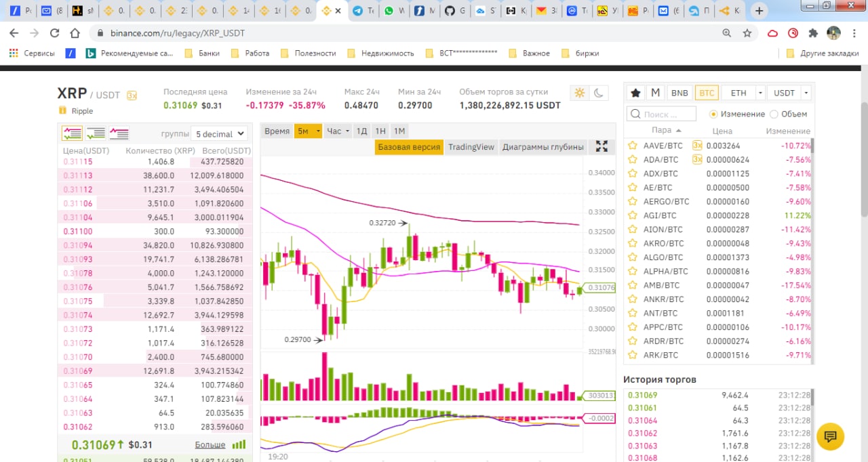Select the BTC market tab
The width and height of the screenshot is (868, 462).
[x=707, y=93]
